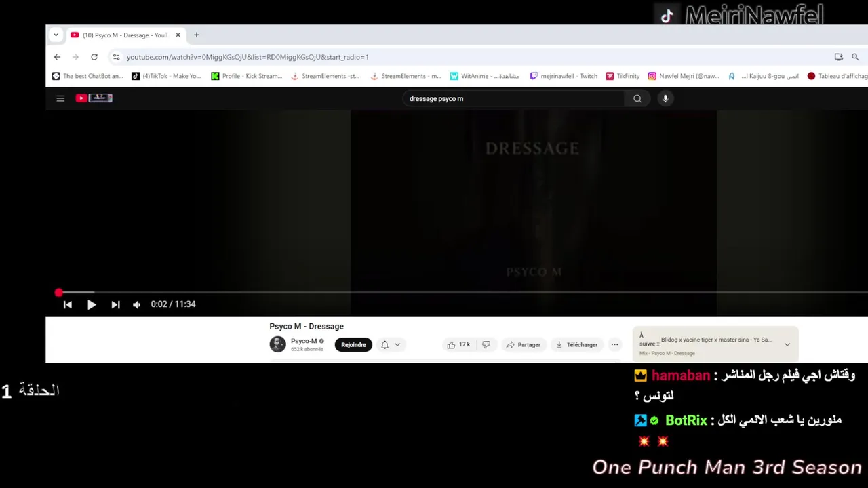The height and width of the screenshot is (488, 868).
Task: Open mejrinawfell Twitch bookmark
Action: tap(564, 76)
